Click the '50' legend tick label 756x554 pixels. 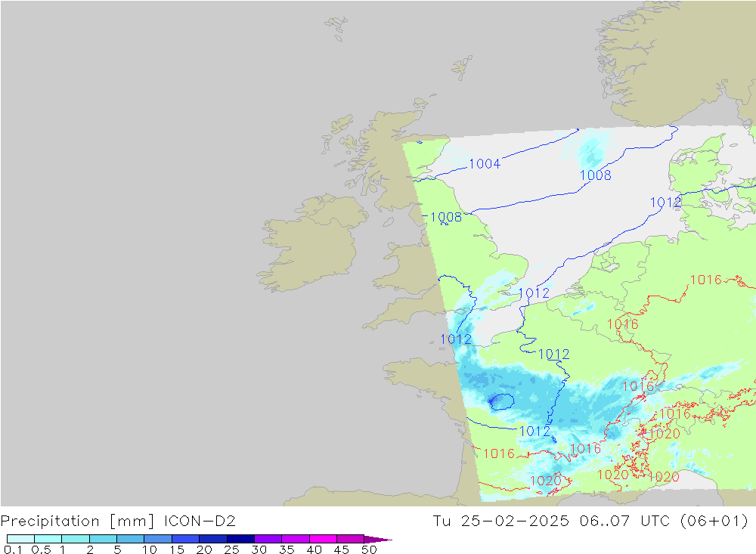(370, 549)
